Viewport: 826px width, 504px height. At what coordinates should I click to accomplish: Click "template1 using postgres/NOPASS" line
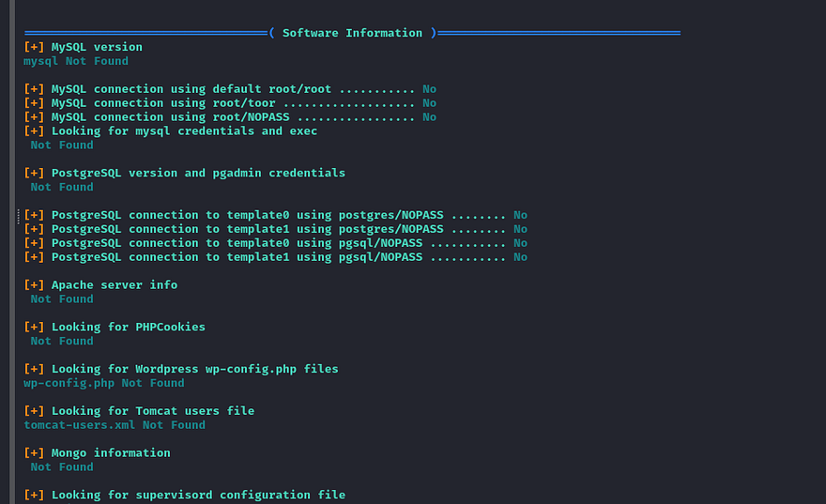click(x=276, y=229)
